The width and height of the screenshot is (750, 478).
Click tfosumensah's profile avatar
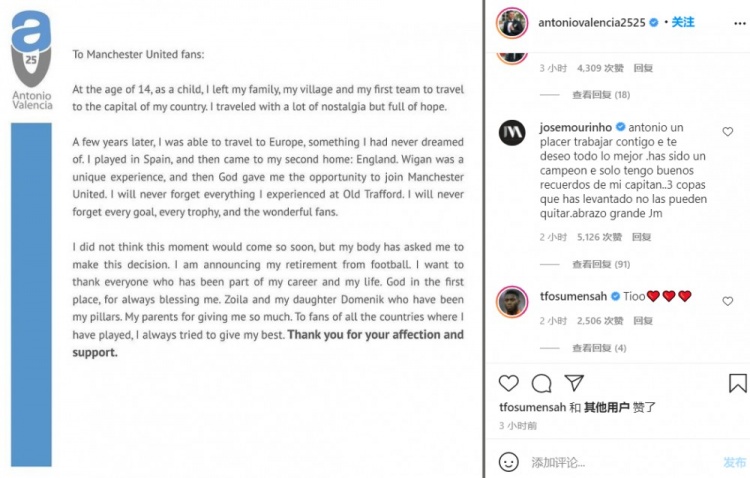(513, 301)
